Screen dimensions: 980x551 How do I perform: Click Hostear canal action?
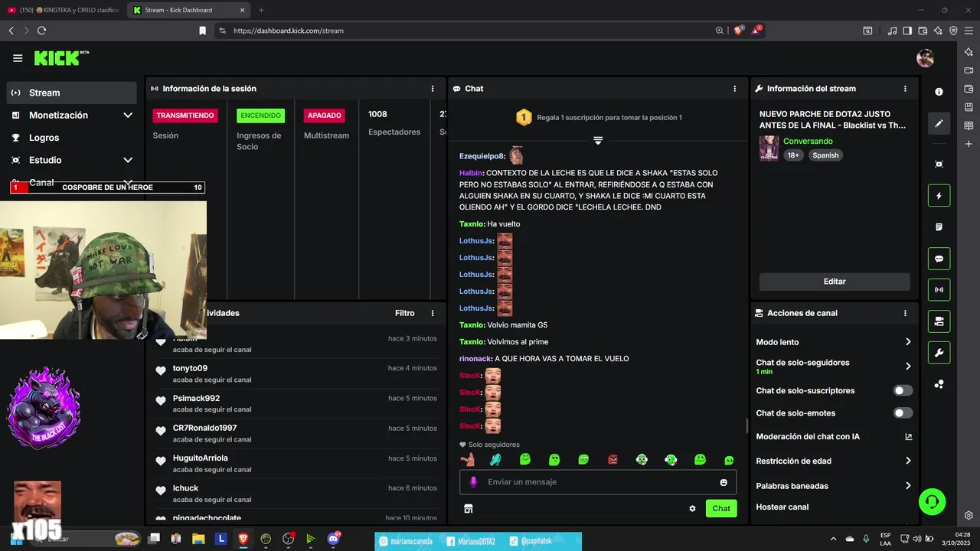(782, 507)
